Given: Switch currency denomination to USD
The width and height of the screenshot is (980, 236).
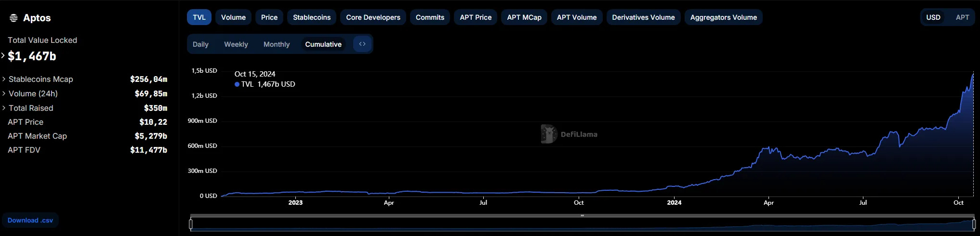Looking at the screenshot, I should point(933,17).
